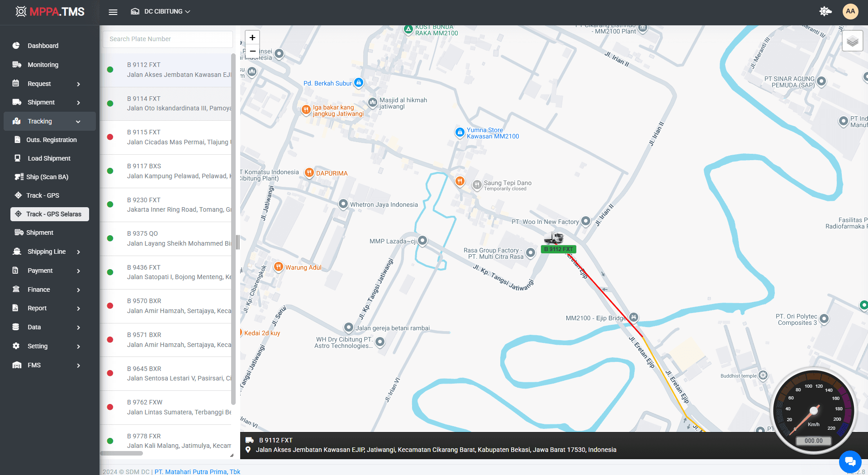Select vehicle B 9762 FXW in list
This screenshot has width=868, height=475.
pyautogui.click(x=166, y=407)
